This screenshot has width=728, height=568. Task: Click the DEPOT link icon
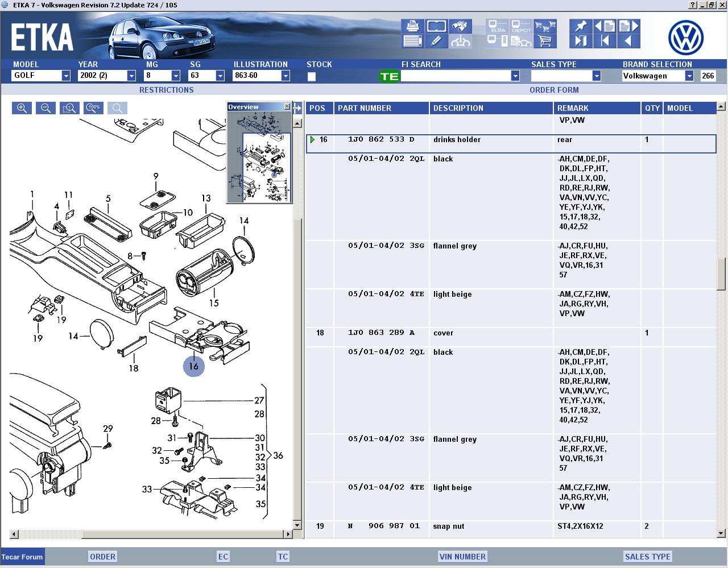pyautogui.click(x=521, y=26)
